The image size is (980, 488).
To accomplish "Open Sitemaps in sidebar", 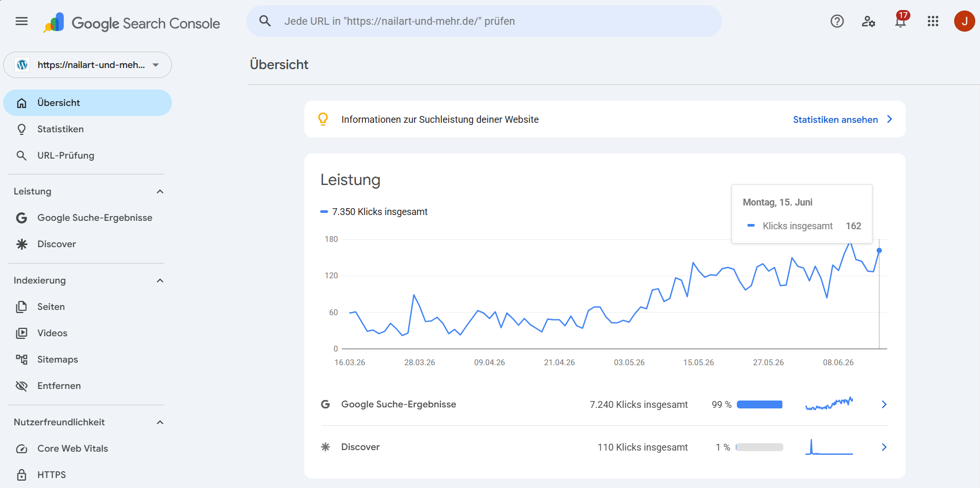I will [x=88, y=359].
